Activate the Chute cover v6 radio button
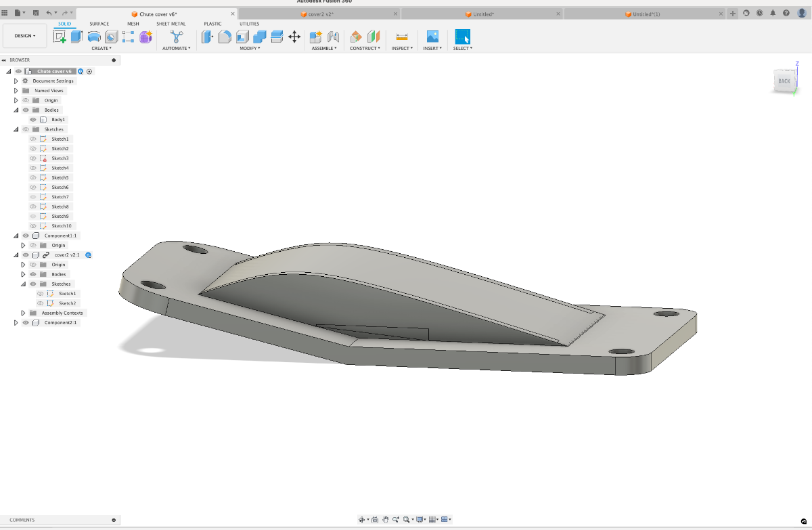This screenshot has width=812, height=530. tap(89, 71)
